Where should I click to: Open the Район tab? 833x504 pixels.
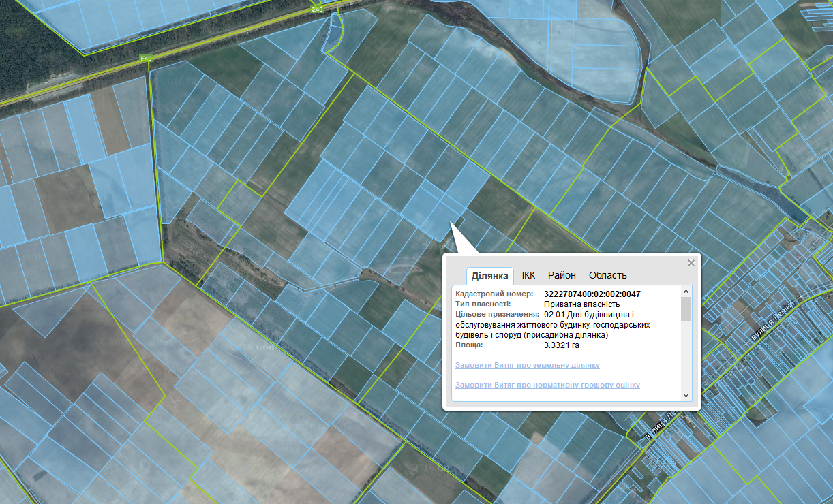coord(562,275)
